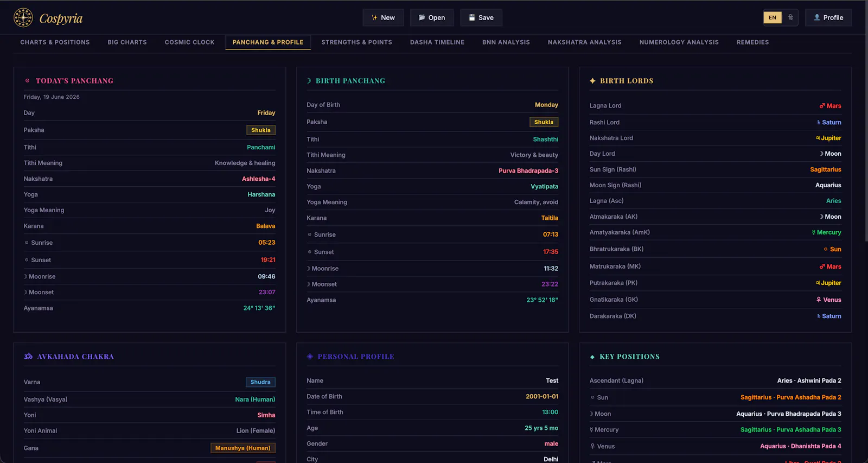Click the Personal Profile diamond header icon
Viewport: 868px width, 463px height.
point(310,357)
